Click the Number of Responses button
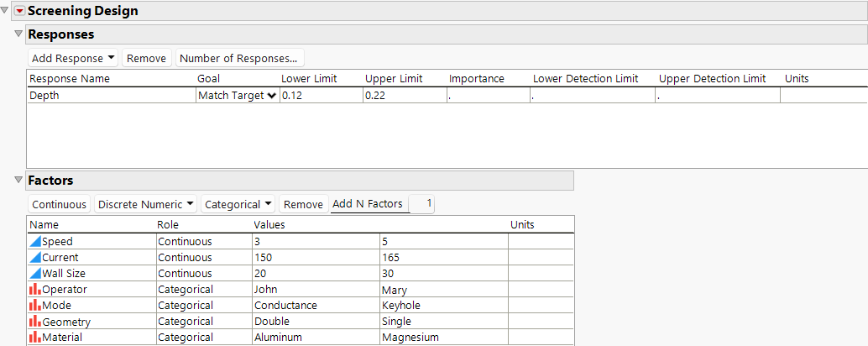This screenshot has width=868, height=346. pyautogui.click(x=239, y=58)
